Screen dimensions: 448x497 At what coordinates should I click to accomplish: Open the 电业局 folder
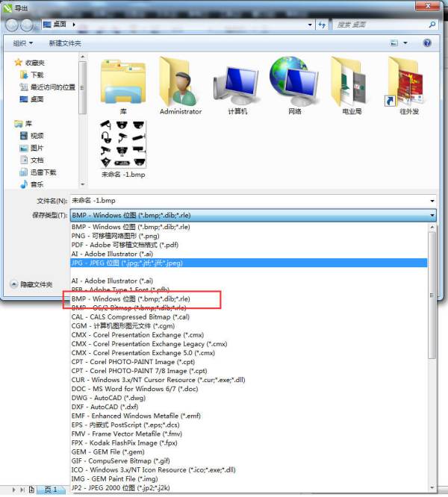352,86
